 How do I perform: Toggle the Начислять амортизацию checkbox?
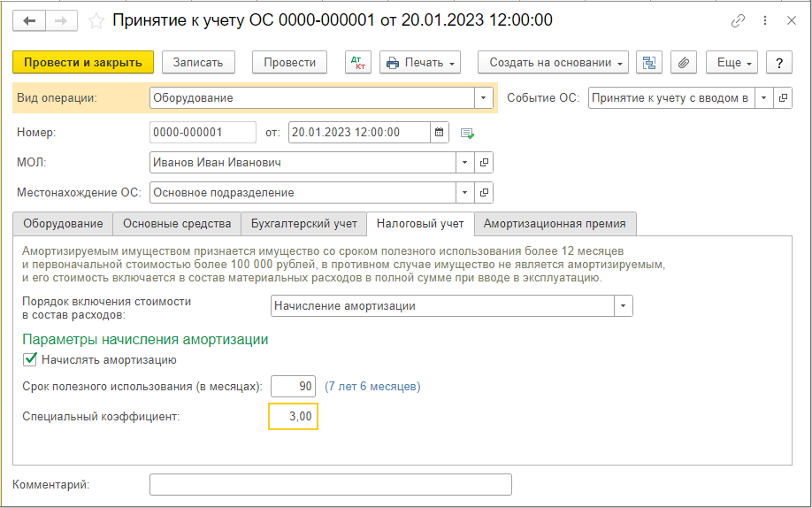30,359
